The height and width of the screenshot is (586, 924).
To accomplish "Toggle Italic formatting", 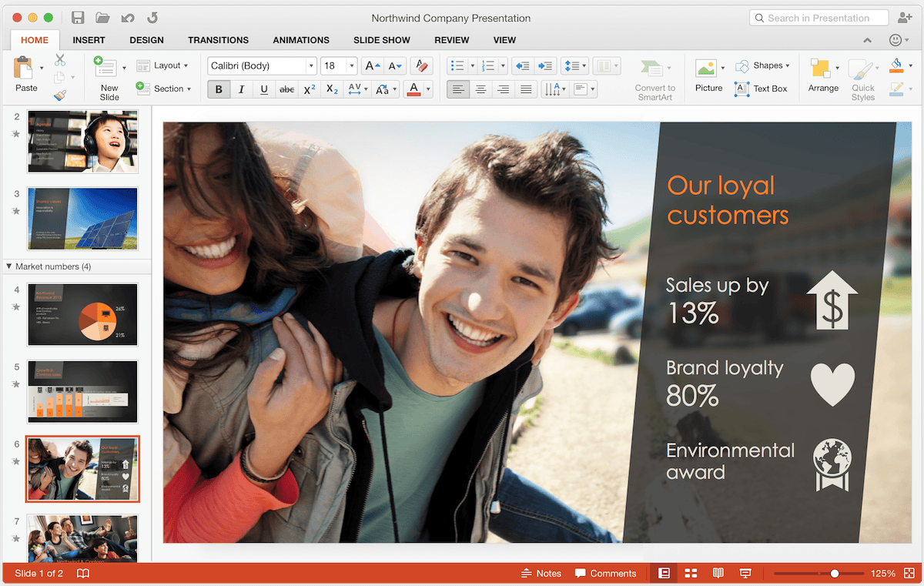I will [241, 89].
